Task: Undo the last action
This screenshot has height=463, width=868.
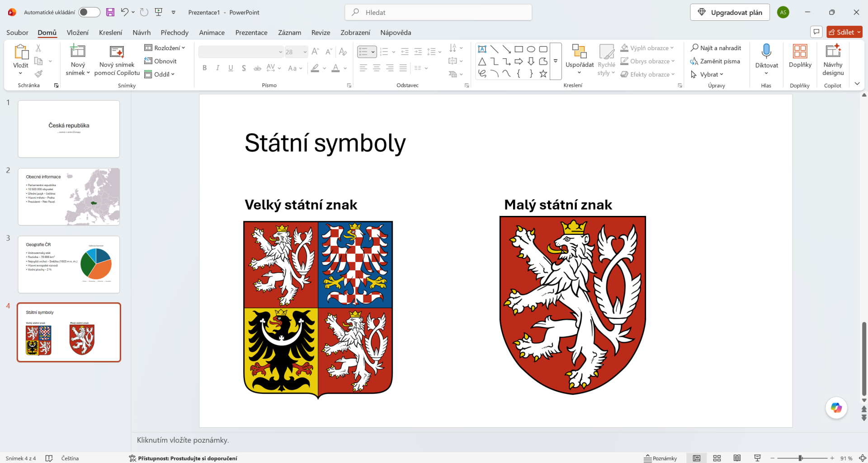Action: click(x=124, y=12)
